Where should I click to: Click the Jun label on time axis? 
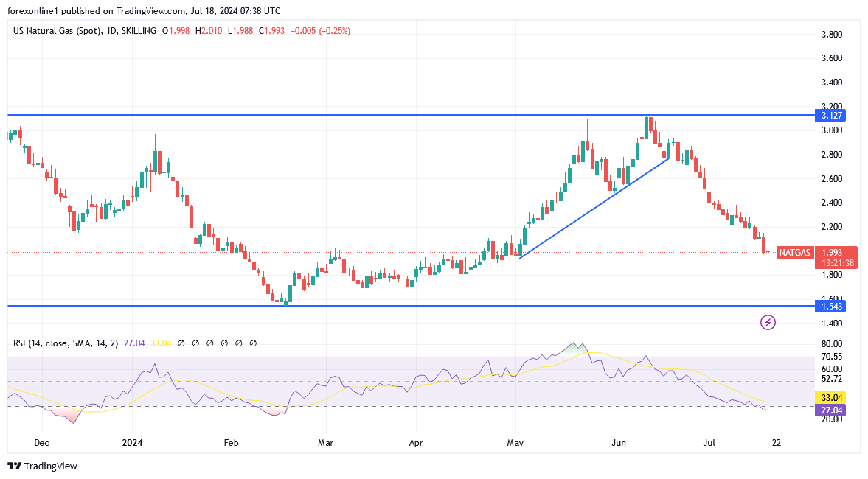click(x=619, y=443)
